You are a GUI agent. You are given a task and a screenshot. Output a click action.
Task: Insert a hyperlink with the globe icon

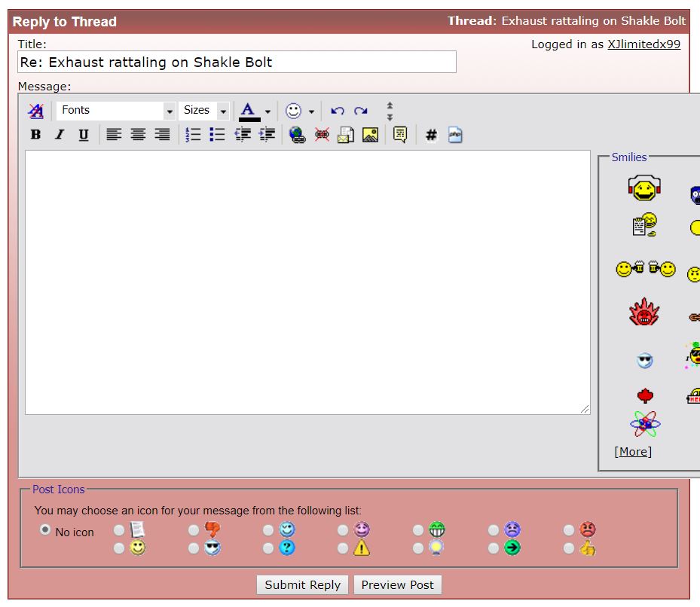[x=298, y=135]
